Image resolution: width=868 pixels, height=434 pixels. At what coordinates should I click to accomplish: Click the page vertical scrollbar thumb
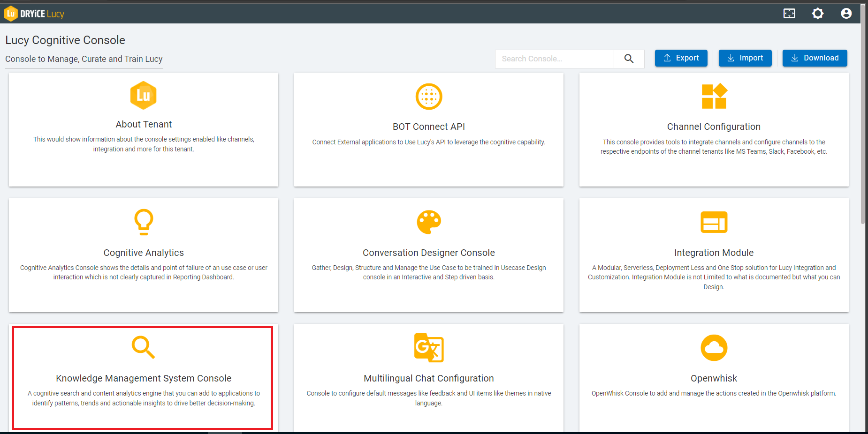863,114
